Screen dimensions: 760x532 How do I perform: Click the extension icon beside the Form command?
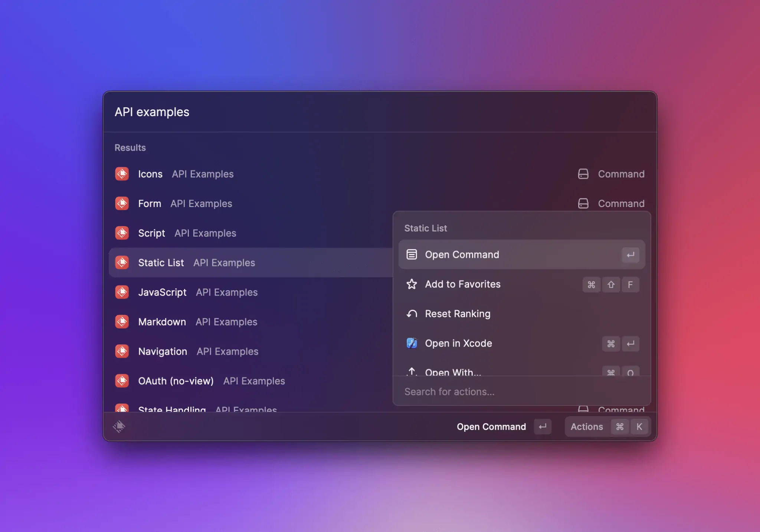[x=122, y=203]
